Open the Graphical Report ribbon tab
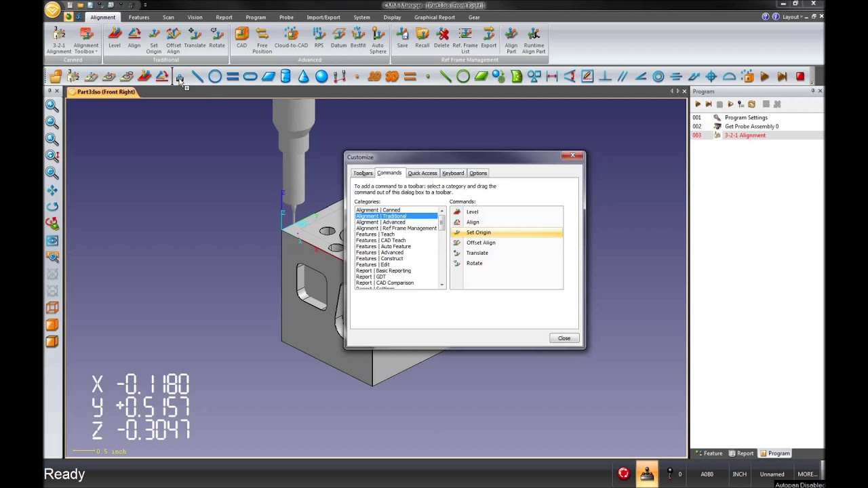868x488 pixels. [435, 17]
